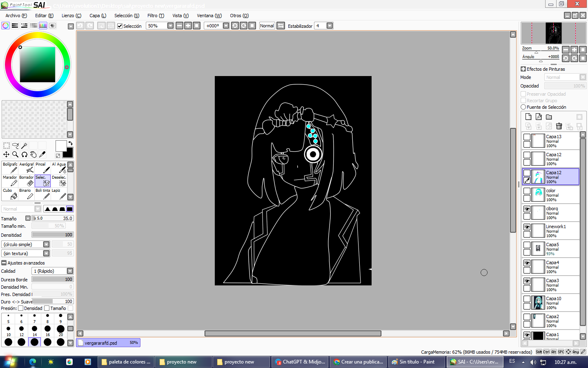
Task: Choose the Borrador eraser tool
Action: (x=27, y=181)
